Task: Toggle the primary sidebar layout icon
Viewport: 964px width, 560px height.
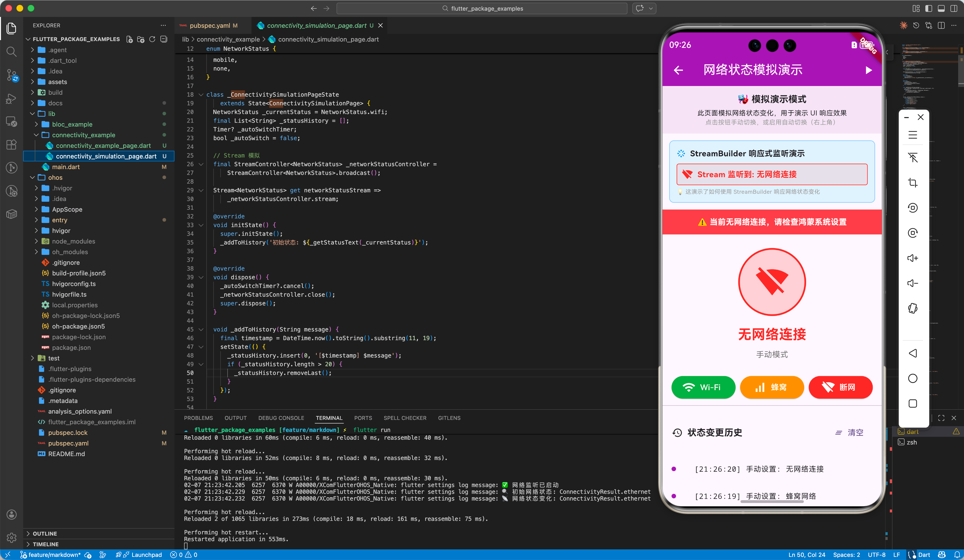Action: click(928, 8)
